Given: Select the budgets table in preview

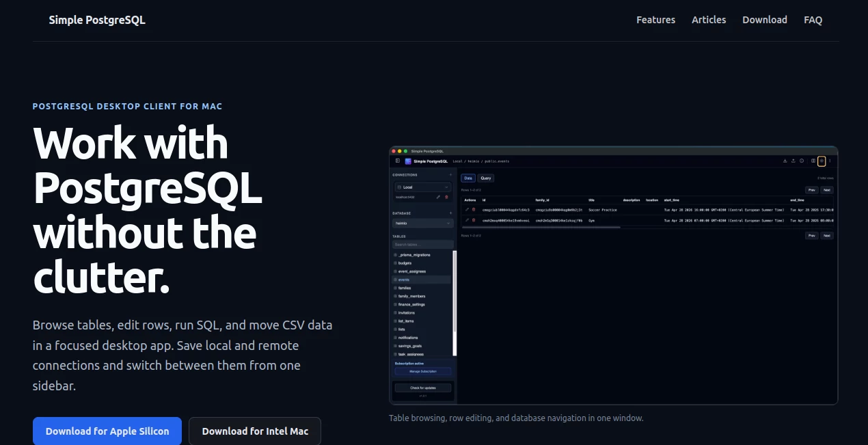Looking at the screenshot, I should click(x=421, y=263).
